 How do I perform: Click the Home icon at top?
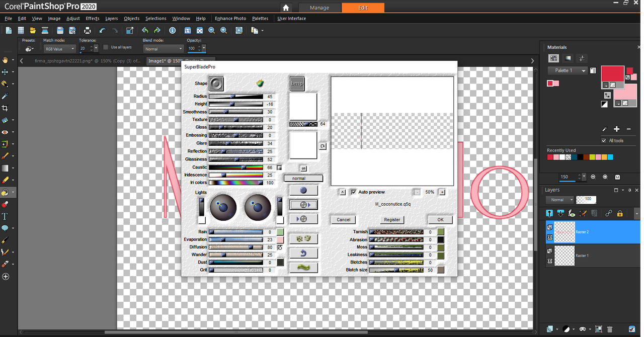[x=286, y=8]
